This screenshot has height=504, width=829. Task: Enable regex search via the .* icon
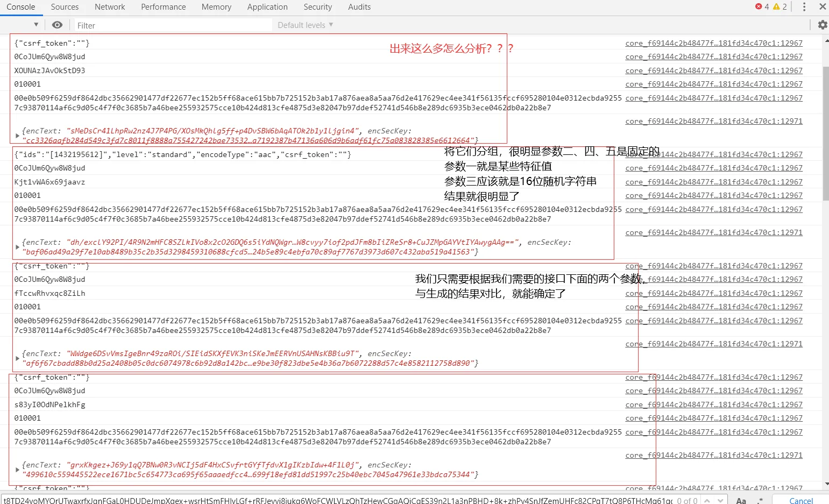(x=760, y=500)
